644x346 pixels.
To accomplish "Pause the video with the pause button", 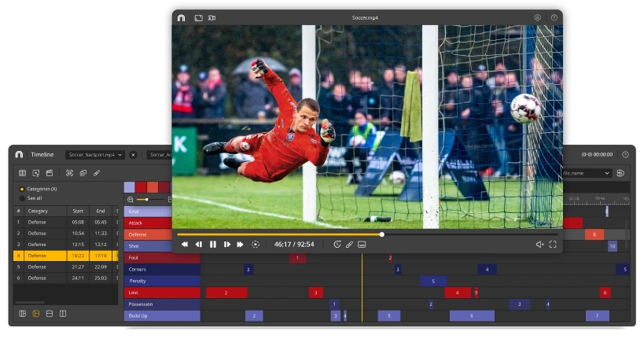I will [x=212, y=245].
